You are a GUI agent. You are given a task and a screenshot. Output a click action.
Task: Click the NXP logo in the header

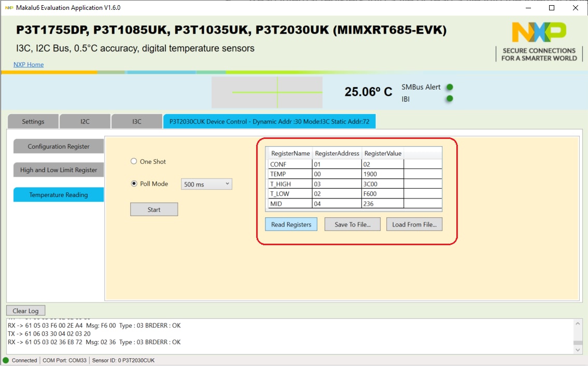point(539,33)
